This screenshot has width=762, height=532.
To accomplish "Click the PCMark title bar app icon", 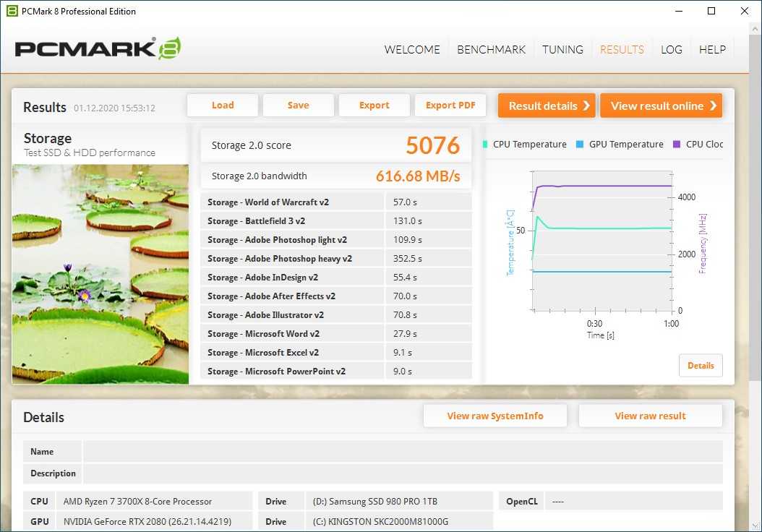I will pyautogui.click(x=12, y=11).
